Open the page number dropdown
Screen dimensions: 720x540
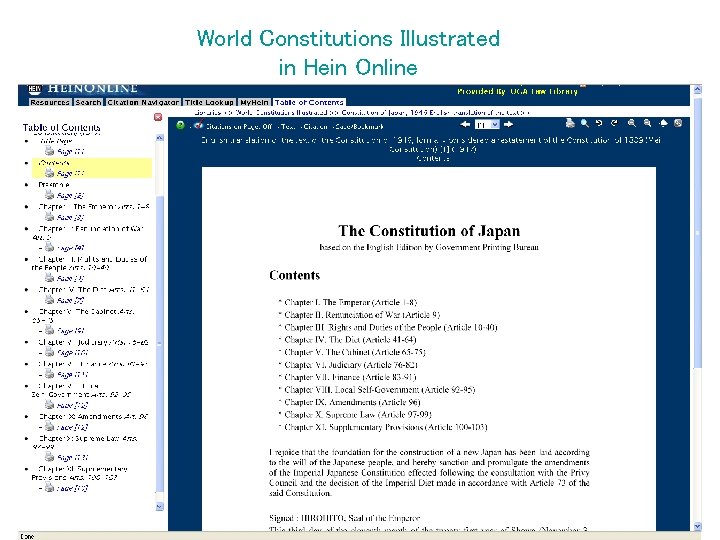[487, 124]
